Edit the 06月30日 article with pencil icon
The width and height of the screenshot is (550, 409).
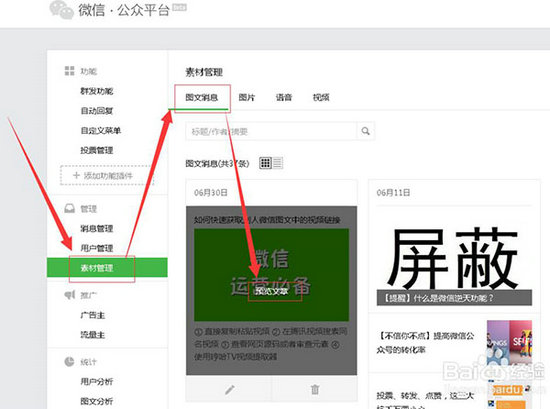229,389
